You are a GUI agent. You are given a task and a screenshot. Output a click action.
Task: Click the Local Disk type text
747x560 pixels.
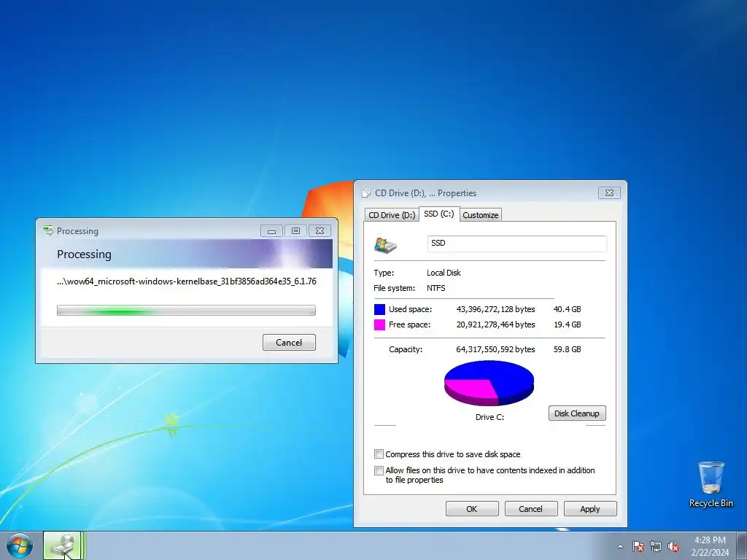[x=444, y=273]
